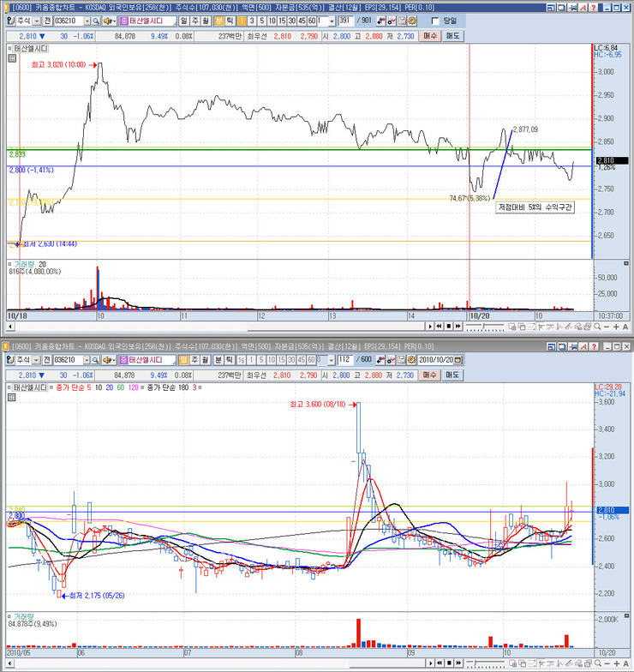The width and height of the screenshot is (634, 672).
Task: Open custom minute interval dropdown in top chart
Action: [332, 21]
